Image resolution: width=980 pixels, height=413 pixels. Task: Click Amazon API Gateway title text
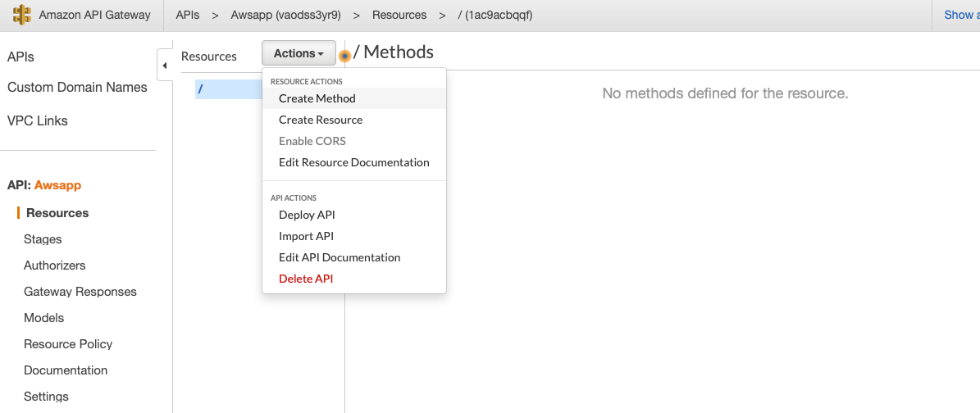click(x=94, y=15)
